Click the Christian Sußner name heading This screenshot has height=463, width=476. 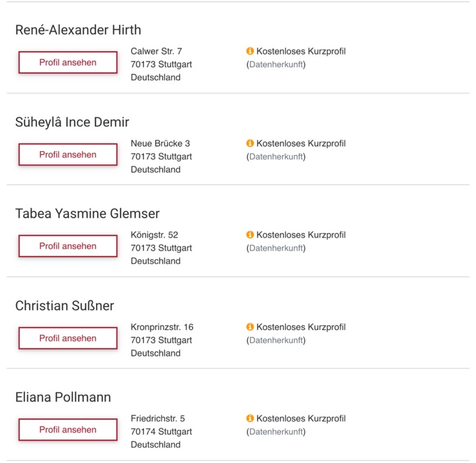(64, 306)
